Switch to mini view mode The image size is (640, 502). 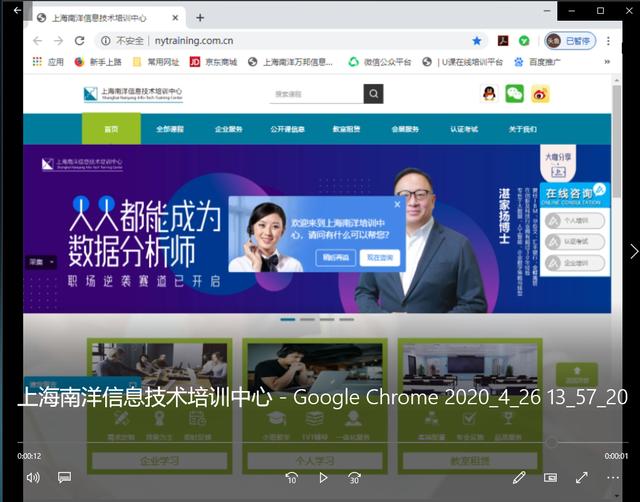[550, 478]
